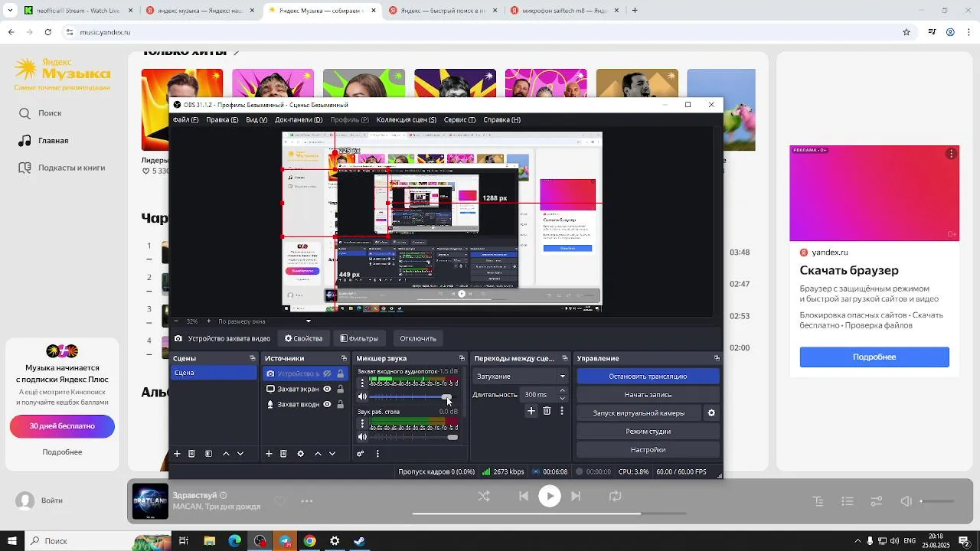The height and width of the screenshot is (551, 980).
Task: Toggle lock on Захват экрана source
Action: [341, 389]
